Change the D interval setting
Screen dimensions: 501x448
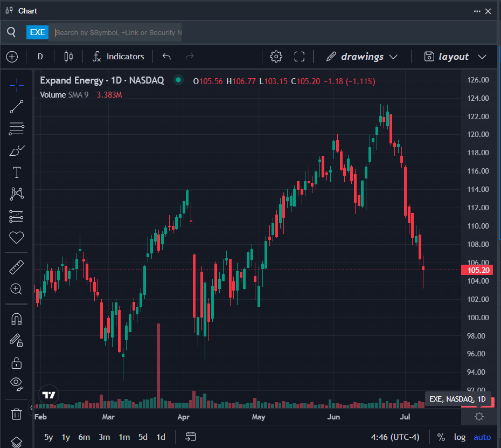(40, 57)
